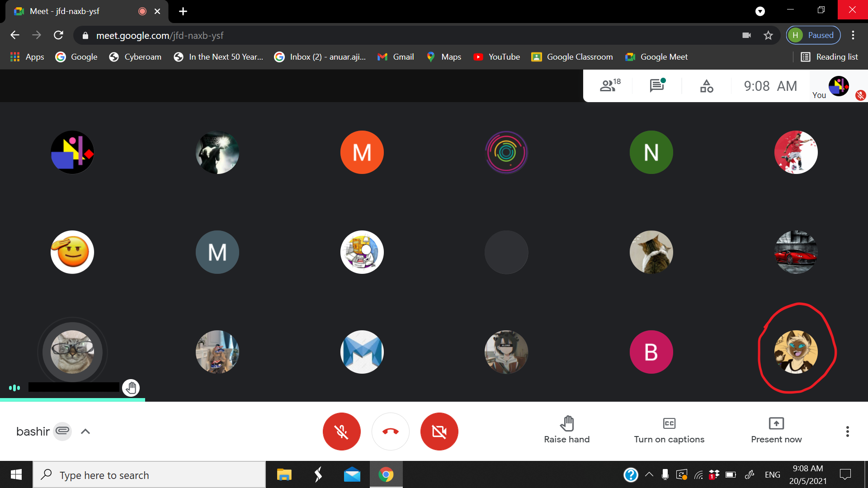Reload the Meet page
The width and height of the screenshot is (868, 488).
coord(58,35)
